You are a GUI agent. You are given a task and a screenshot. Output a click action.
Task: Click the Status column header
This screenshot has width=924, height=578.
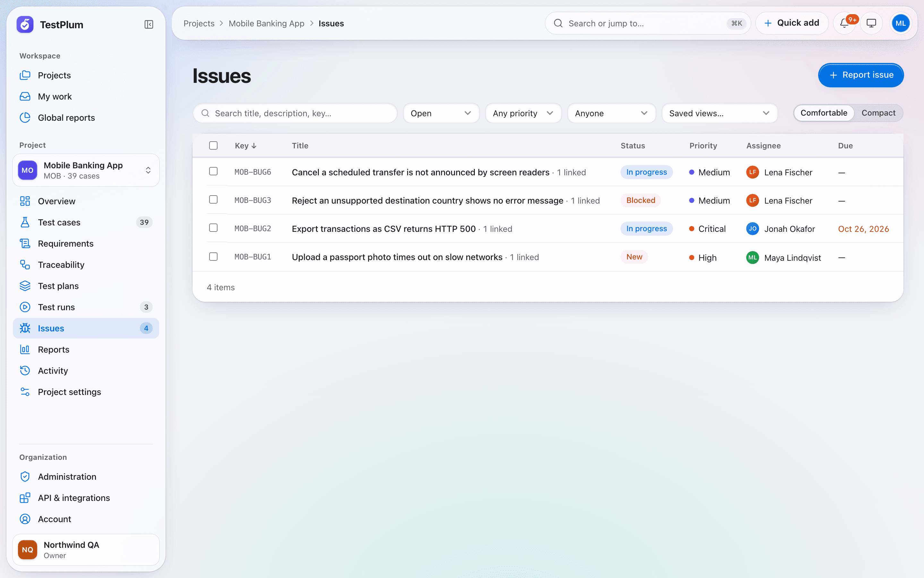point(633,146)
